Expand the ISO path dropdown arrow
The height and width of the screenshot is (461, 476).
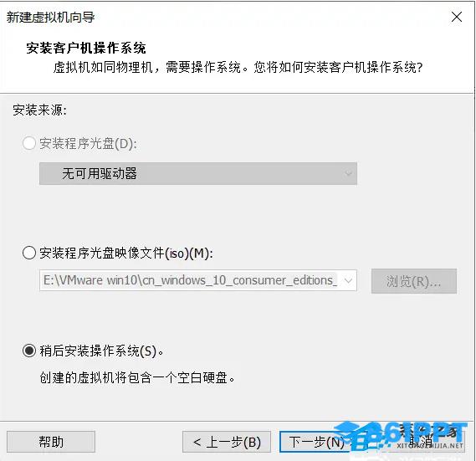coord(349,280)
